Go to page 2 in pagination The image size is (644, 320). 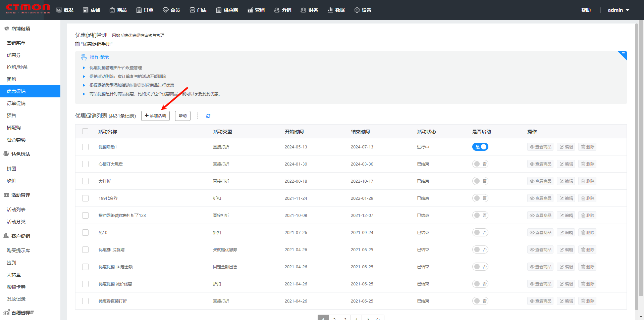334,318
